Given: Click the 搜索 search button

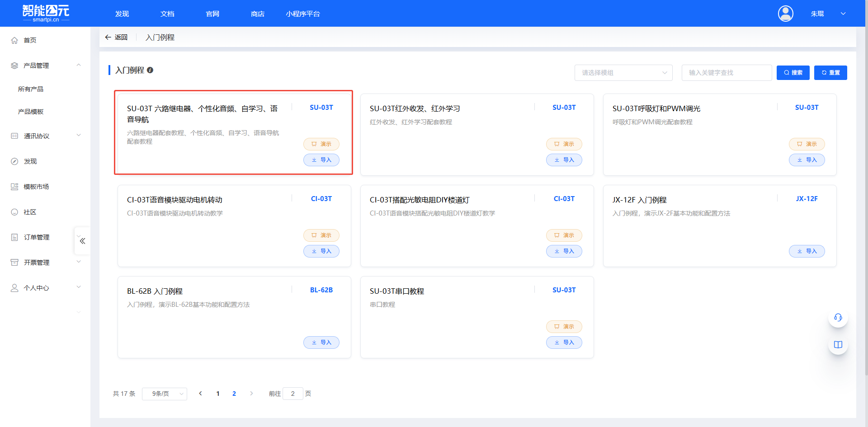Looking at the screenshot, I should click(793, 73).
